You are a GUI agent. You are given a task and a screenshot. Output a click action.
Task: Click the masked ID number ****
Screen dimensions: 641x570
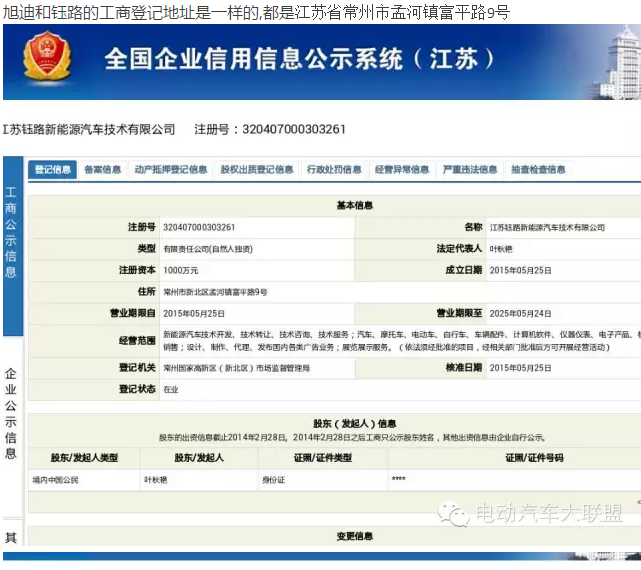point(399,479)
